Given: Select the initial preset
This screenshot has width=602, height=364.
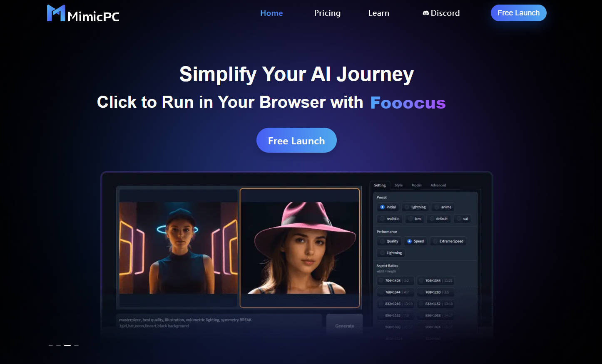Looking at the screenshot, I should pyautogui.click(x=388, y=207).
